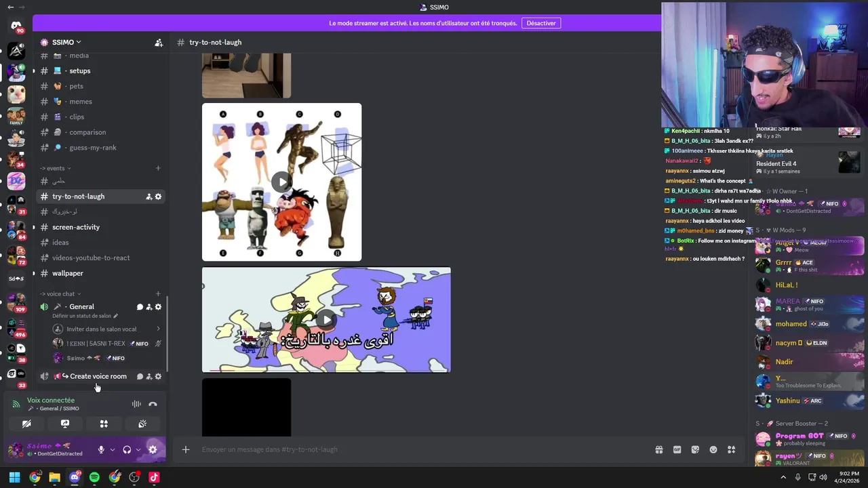Click the plus attachment button in message bar
The width and height of the screenshot is (868, 488).
click(x=186, y=449)
